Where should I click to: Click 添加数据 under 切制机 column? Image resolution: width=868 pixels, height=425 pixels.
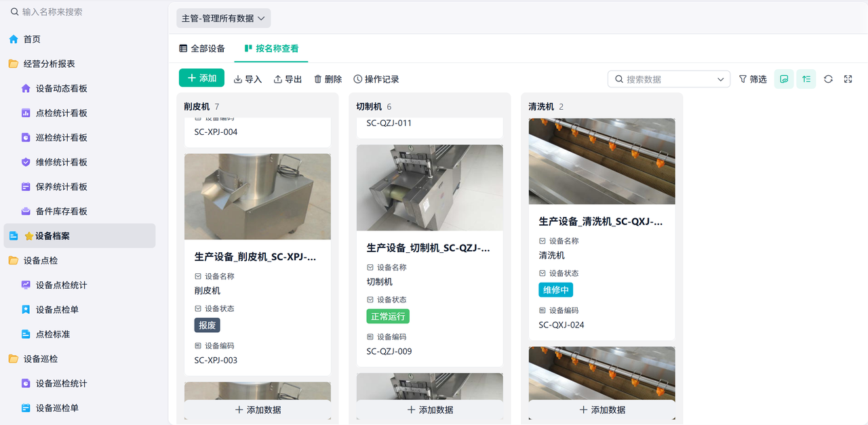click(430, 410)
